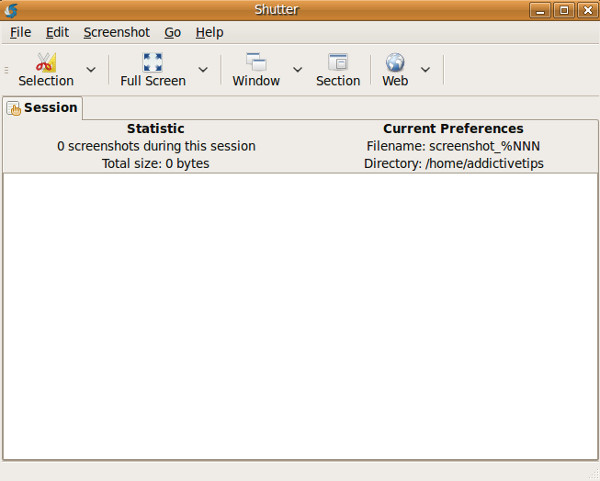Click the Shutter logo in title bar
600x481 pixels.
pyautogui.click(x=11, y=10)
